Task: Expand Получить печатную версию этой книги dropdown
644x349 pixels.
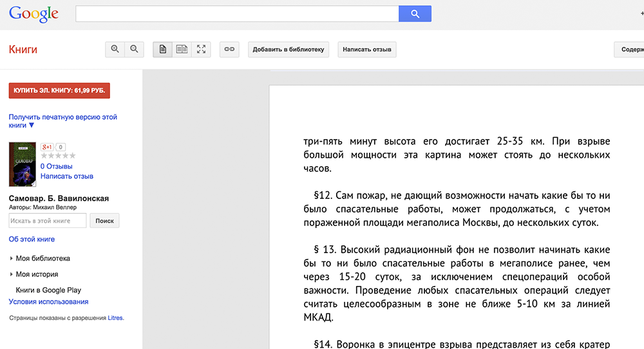Action: 62,121
